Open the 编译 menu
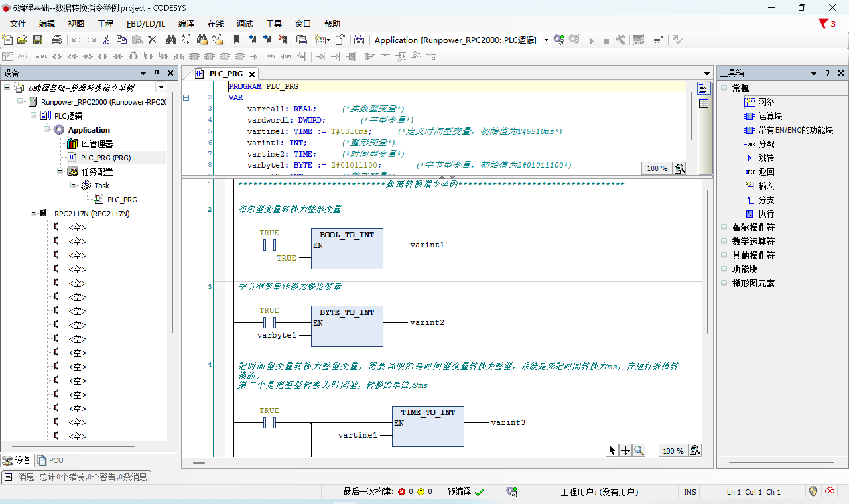The image size is (849, 504). 186,24
